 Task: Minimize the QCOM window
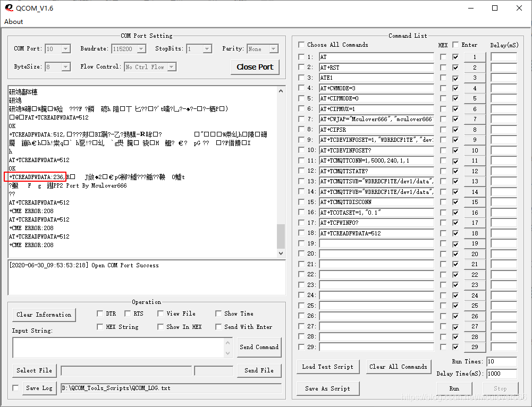[x=471, y=8]
